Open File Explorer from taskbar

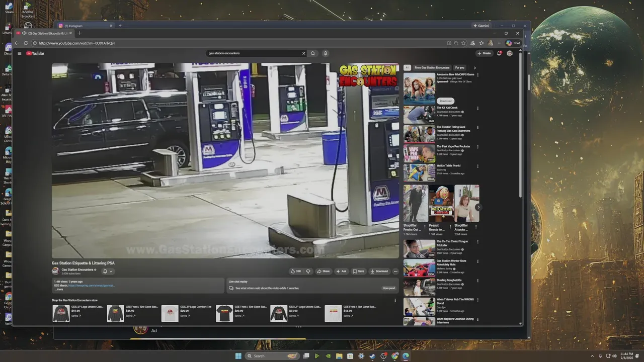coord(339,356)
